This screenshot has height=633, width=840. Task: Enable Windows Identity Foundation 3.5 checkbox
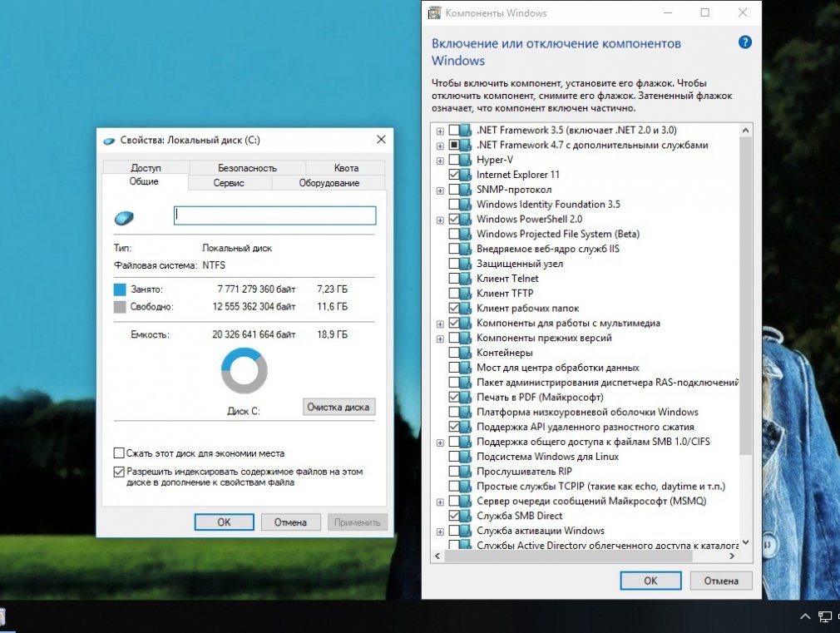click(454, 205)
